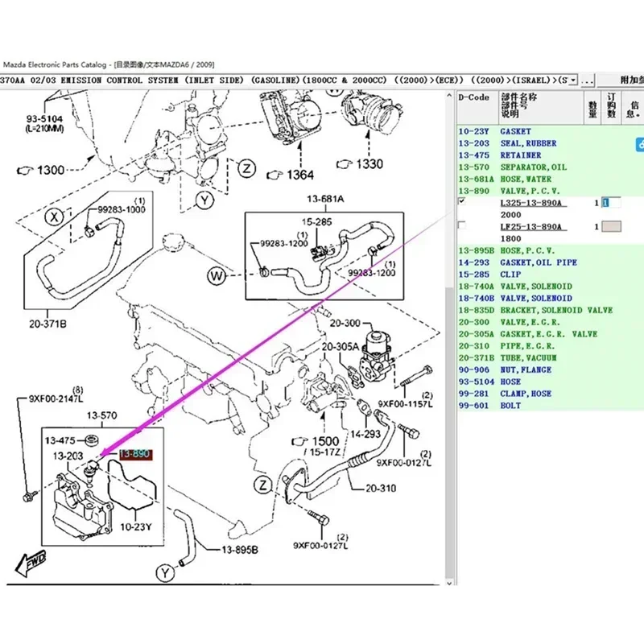644x644 pixels.
Task: Click the 10-23Y callout under gasket drawing
Action: pyautogui.click(x=136, y=526)
